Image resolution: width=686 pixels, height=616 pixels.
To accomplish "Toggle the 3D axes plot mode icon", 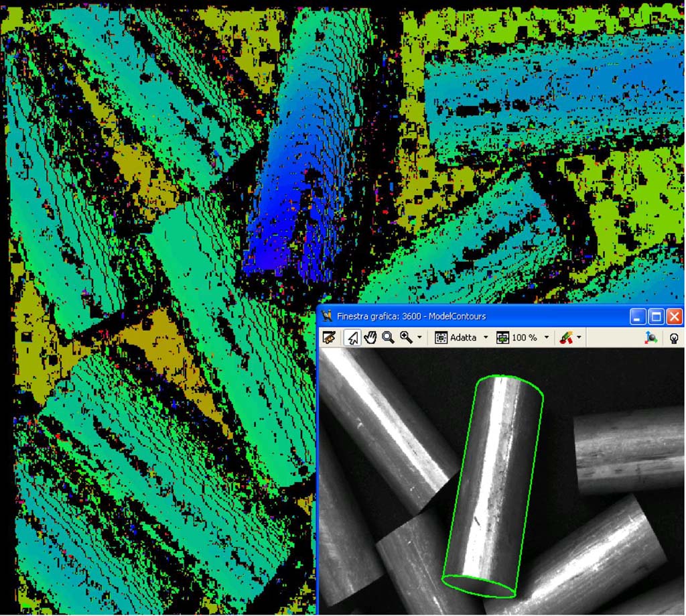I will (650, 338).
